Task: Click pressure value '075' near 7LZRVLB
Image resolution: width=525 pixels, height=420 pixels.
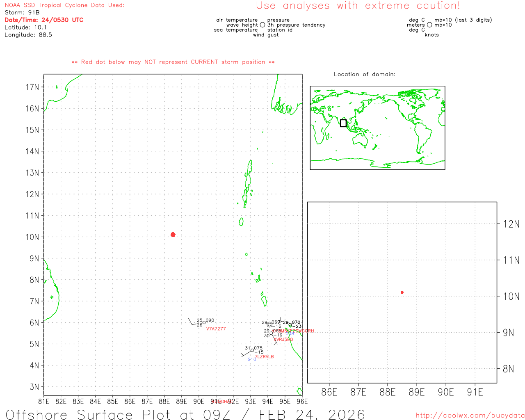Action: pyautogui.click(x=258, y=348)
